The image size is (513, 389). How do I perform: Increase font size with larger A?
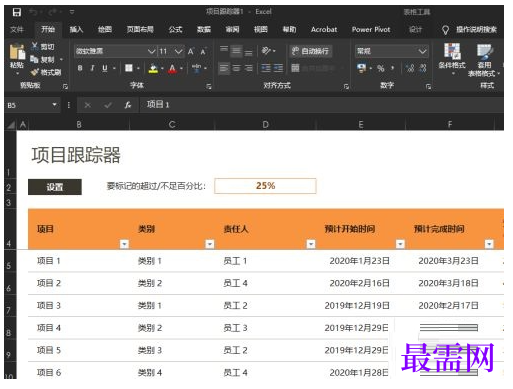point(190,51)
